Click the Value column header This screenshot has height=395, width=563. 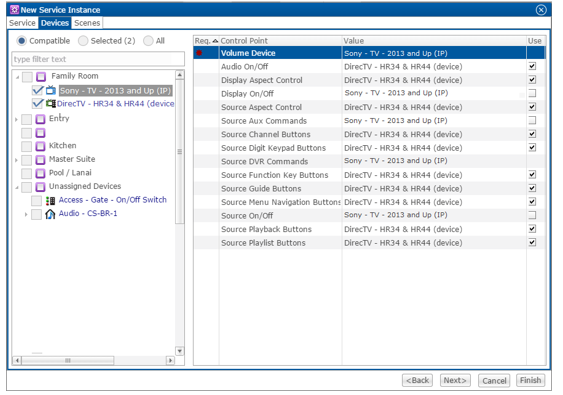434,41
